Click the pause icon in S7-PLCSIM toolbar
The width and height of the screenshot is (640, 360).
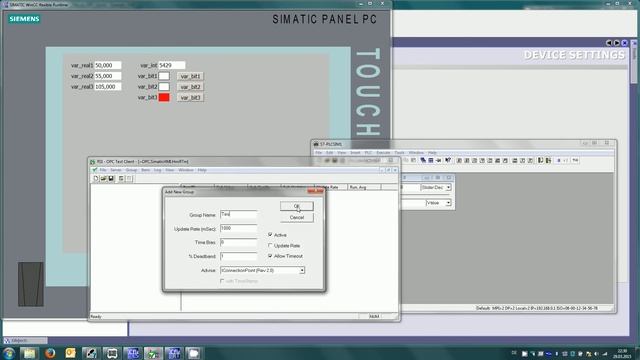(558, 160)
